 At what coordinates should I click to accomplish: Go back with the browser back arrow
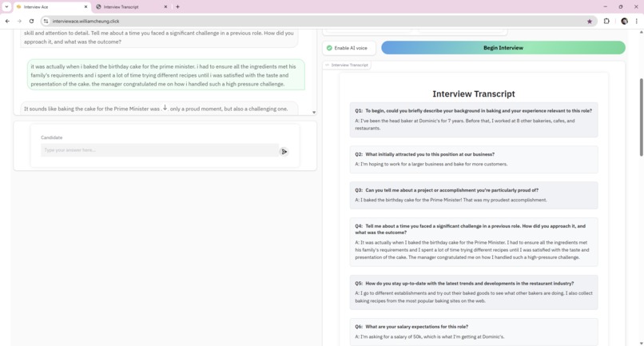pos(7,21)
